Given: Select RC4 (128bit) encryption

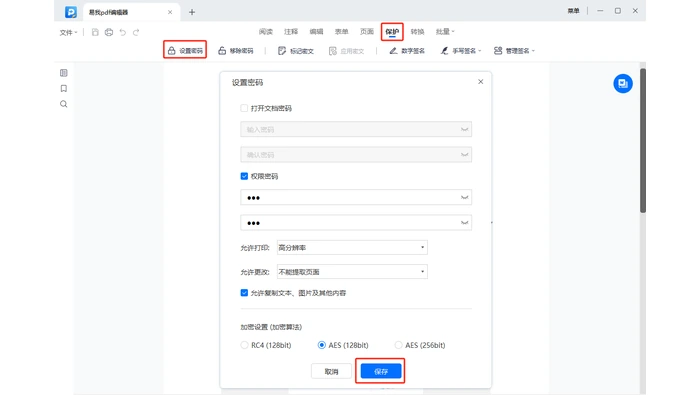Looking at the screenshot, I should tap(244, 345).
